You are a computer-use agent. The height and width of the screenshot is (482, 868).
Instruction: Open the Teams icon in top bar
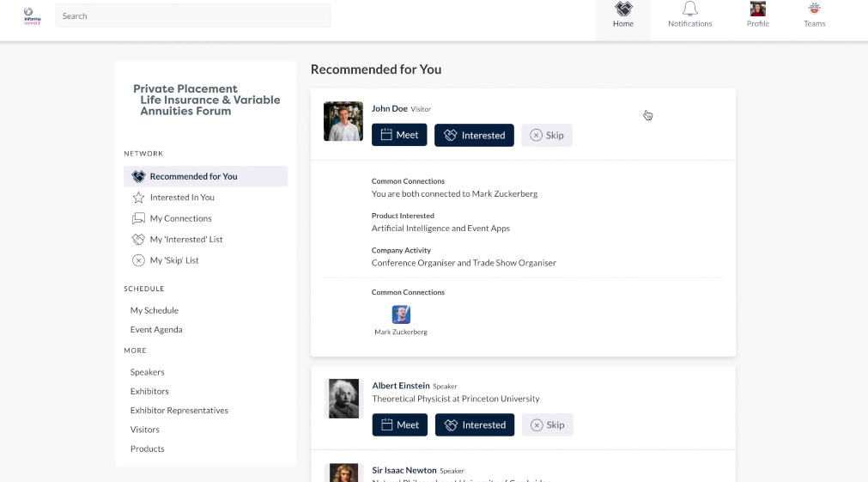(x=814, y=9)
